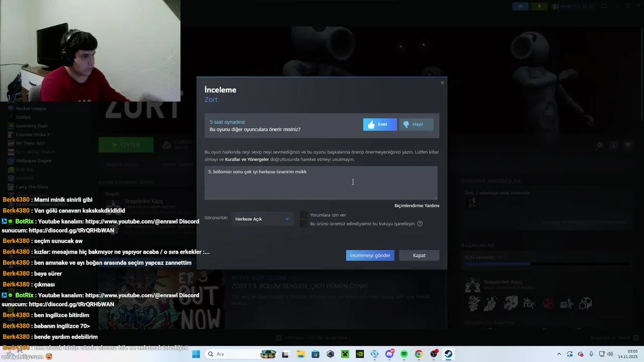Click the thumbs-down Hayır button
Image resolution: width=644 pixels, height=362 pixels.
coord(416,125)
